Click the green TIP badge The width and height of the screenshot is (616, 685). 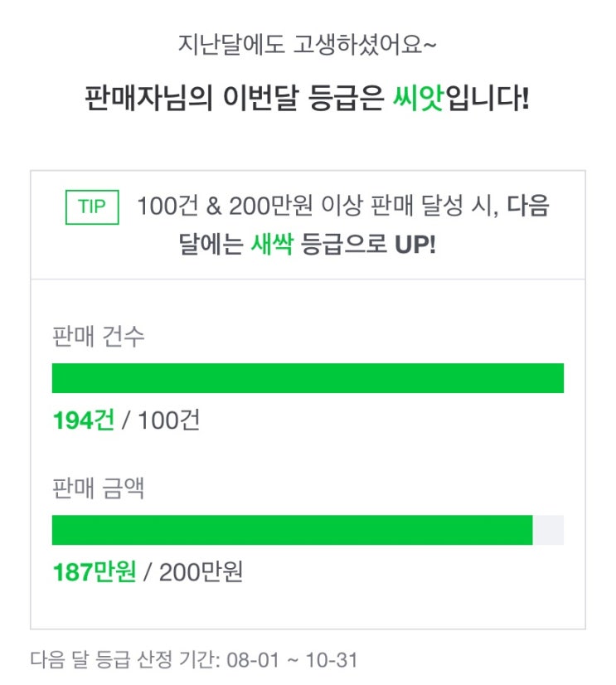[92, 207]
